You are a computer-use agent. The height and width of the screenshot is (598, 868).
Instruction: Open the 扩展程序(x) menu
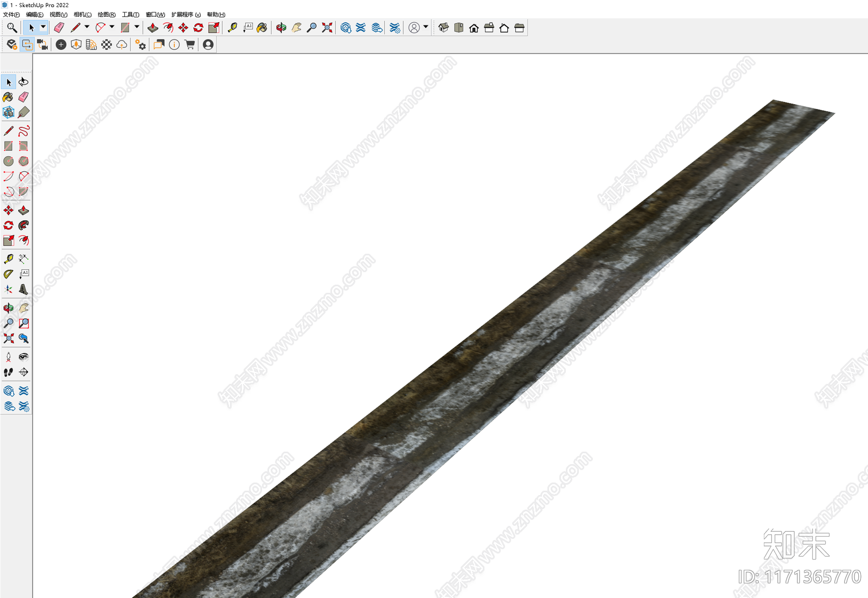pyautogui.click(x=186, y=15)
